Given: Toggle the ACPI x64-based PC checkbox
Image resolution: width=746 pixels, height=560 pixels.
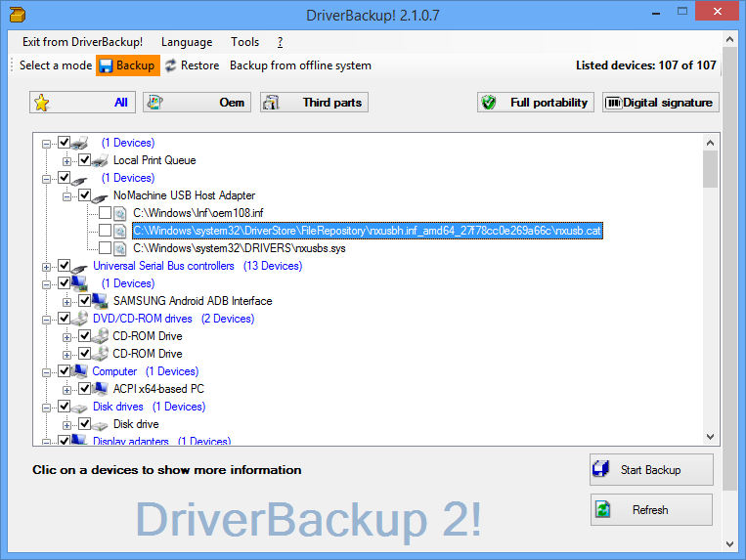Looking at the screenshot, I should coord(85,388).
